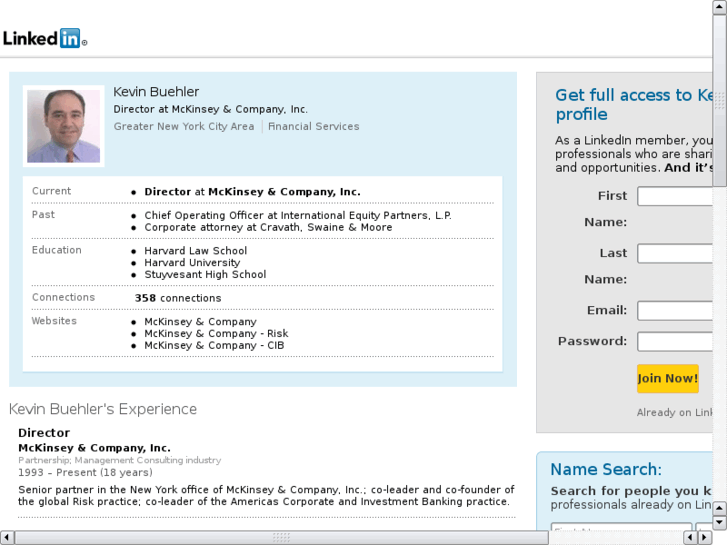The width and height of the screenshot is (727, 545).
Task: Click Stuyvesant High School entry
Action: (x=205, y=275)
